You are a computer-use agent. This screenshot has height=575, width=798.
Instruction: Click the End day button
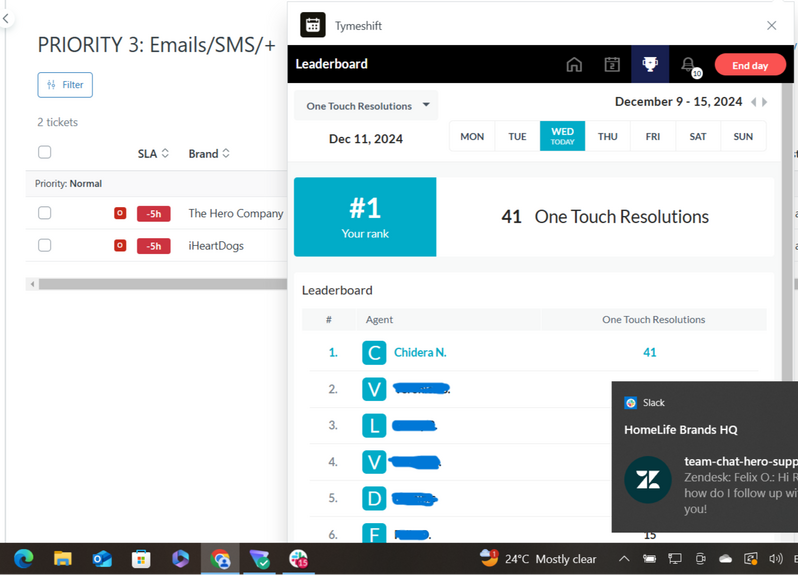pos(750,65)
